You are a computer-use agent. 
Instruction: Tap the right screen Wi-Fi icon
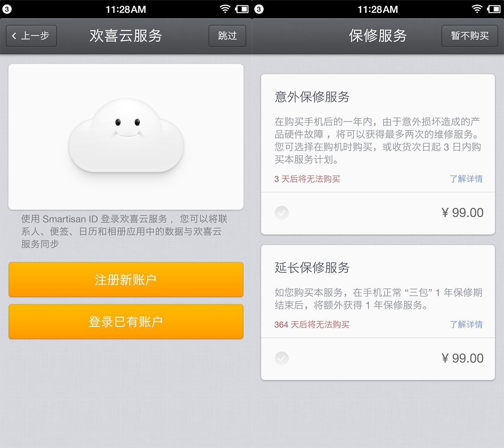[x=477, y=9]
